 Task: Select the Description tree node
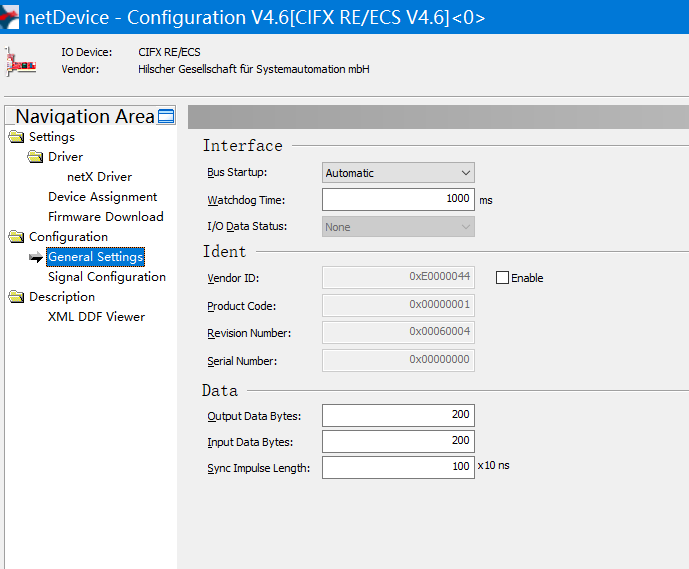tap(62, 297)
